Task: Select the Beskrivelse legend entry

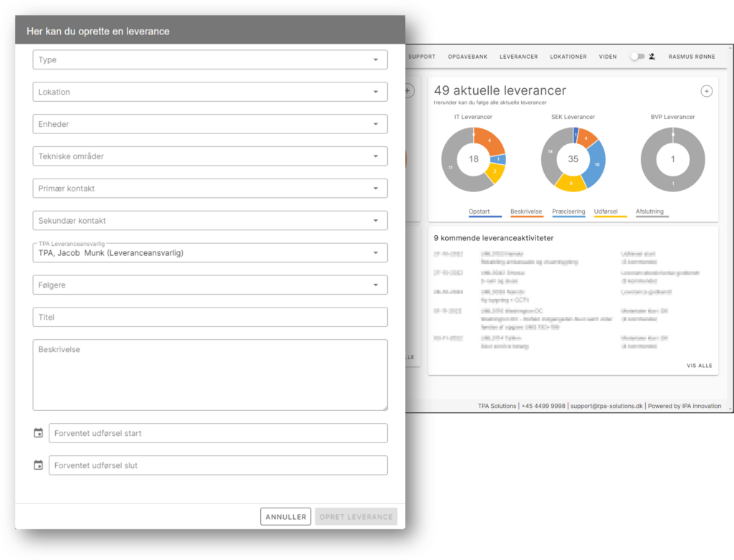Action: coord(526,212)
